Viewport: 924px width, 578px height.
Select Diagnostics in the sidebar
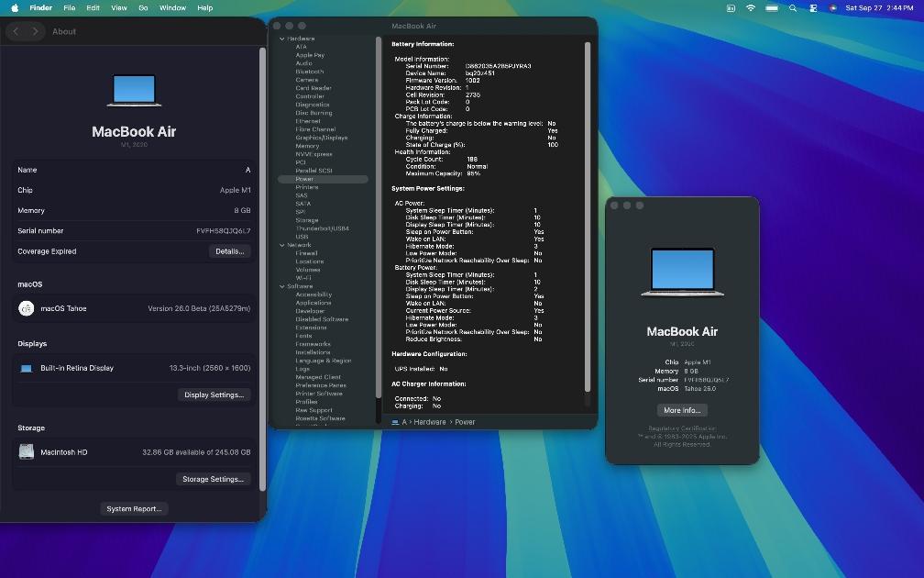coord(313,105)
